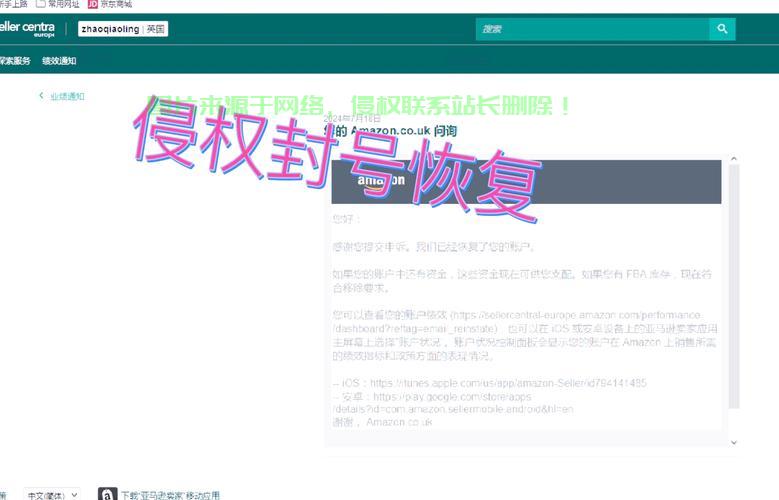This screenshot has height=500, width=779.
Task: Select the 您的 Amazon.co.uk 问询 heading
Action: (x=390, y=131)
